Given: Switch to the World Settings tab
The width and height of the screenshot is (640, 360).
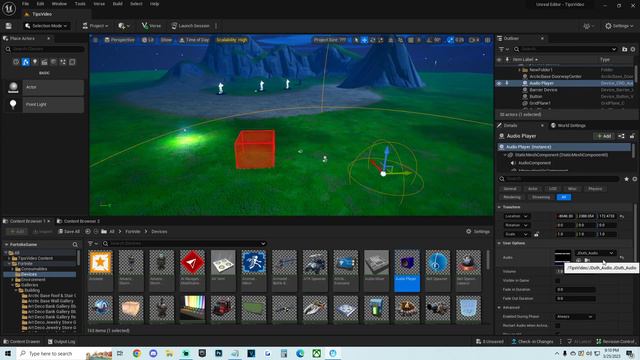Looking at the screenshot, I should point(569,125).
